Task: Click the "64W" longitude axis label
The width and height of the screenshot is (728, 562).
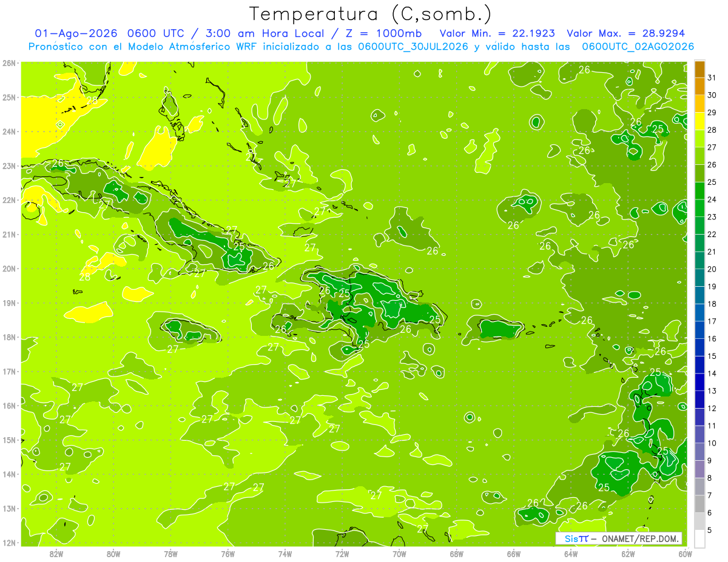Action: click(x=571, y=554)
